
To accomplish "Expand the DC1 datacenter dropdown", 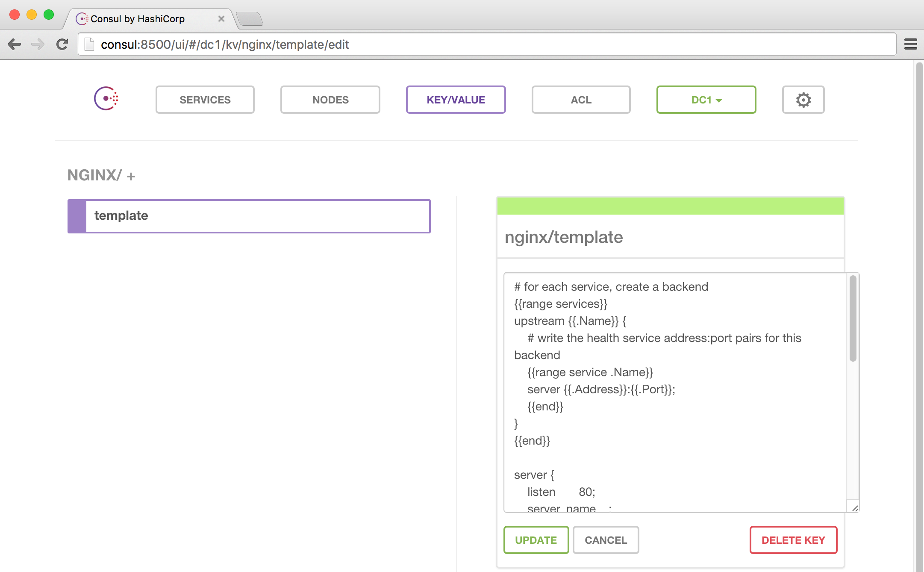I will point(706,100).
